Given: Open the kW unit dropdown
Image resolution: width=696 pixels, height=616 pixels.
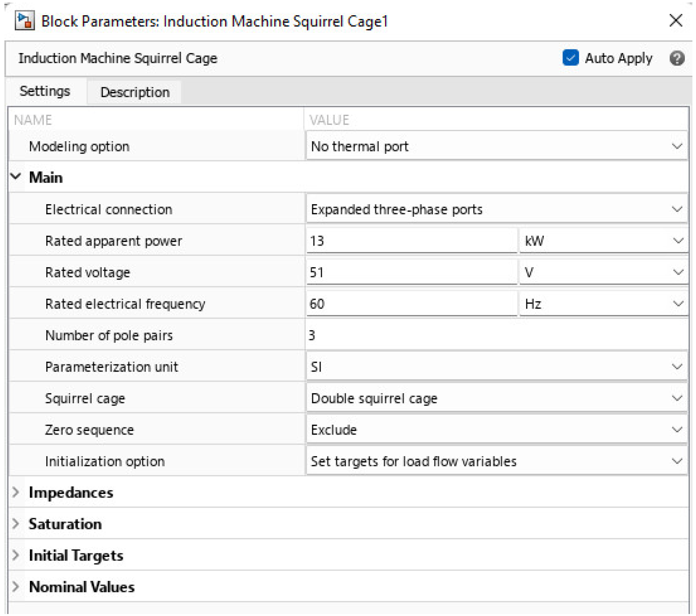Looking at the screenshot, I should click(604, 241).
